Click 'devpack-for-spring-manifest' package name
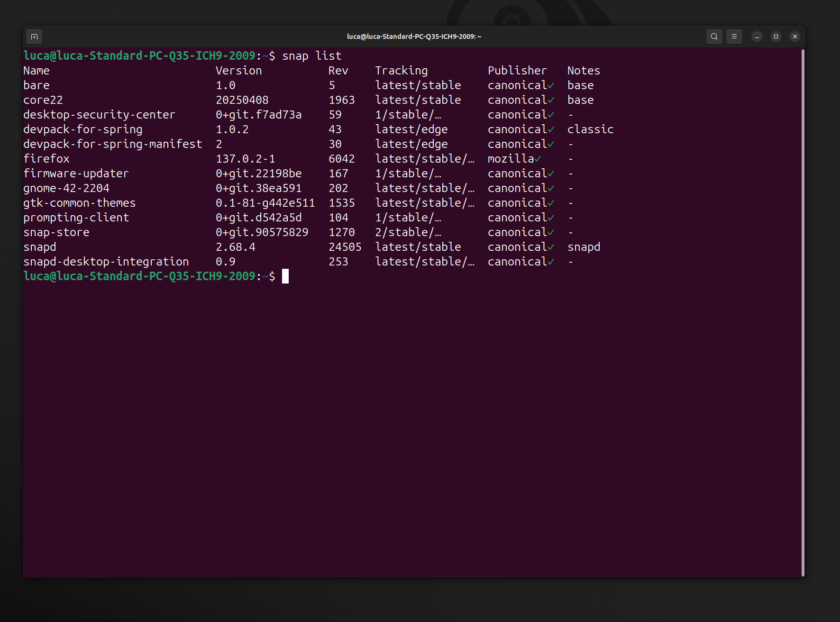840x622 pixels. pyautogui.click(x=113, y=144)
